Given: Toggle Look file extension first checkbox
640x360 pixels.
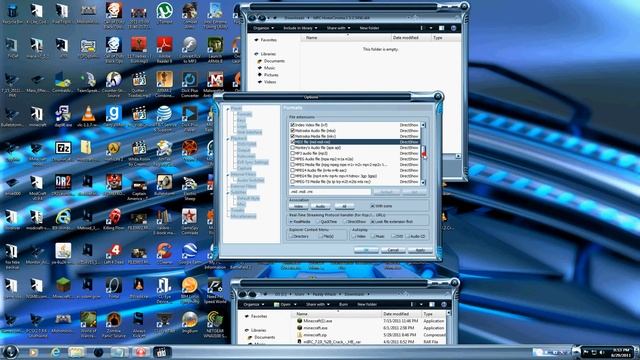Looking at the screenshot, I should click(x=372, y=222).
